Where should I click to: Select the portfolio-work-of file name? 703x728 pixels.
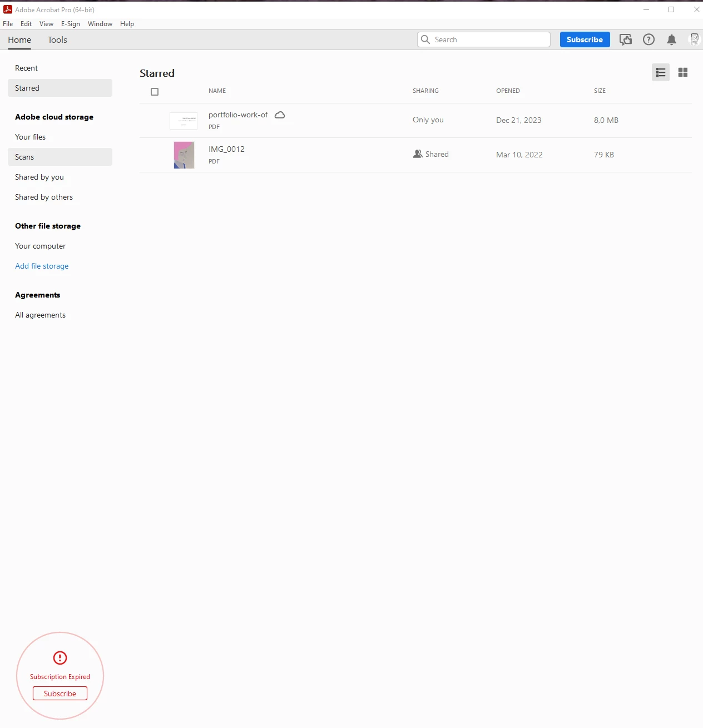(238, 115)
